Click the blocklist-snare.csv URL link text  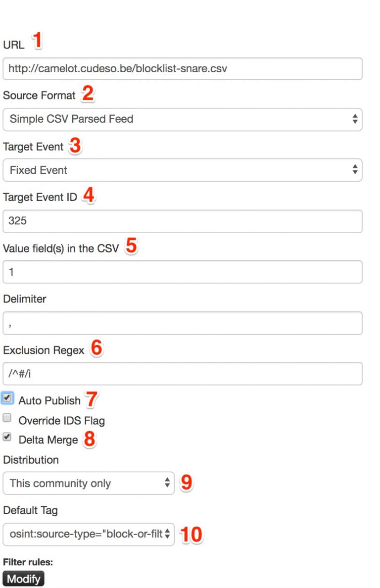click(x=116, y=69)
